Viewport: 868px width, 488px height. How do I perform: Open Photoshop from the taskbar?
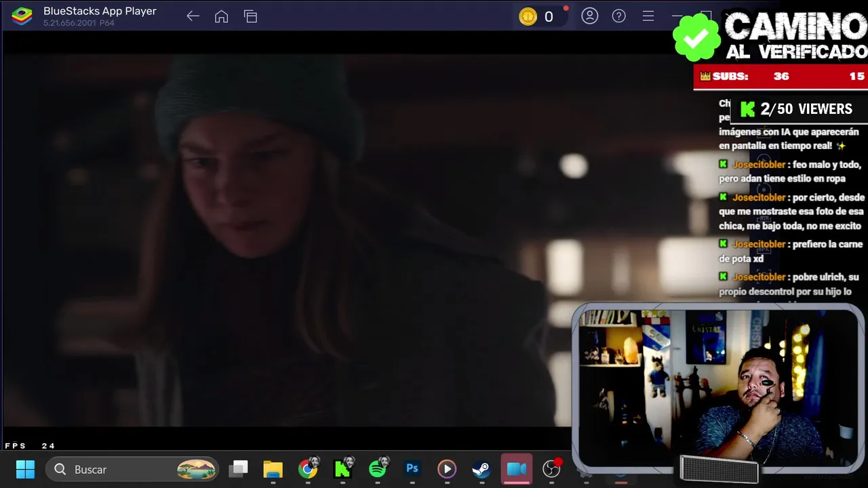coord(412,469)
